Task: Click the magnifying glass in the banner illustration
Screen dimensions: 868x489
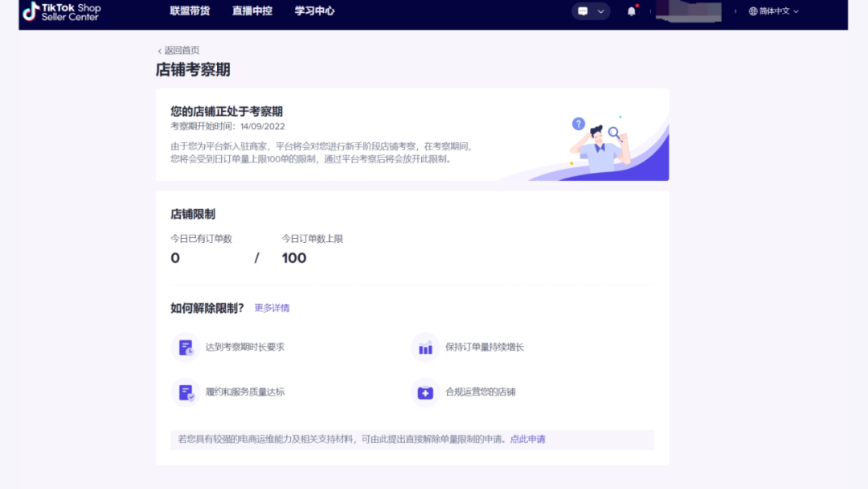Action: tap(613, 132)
